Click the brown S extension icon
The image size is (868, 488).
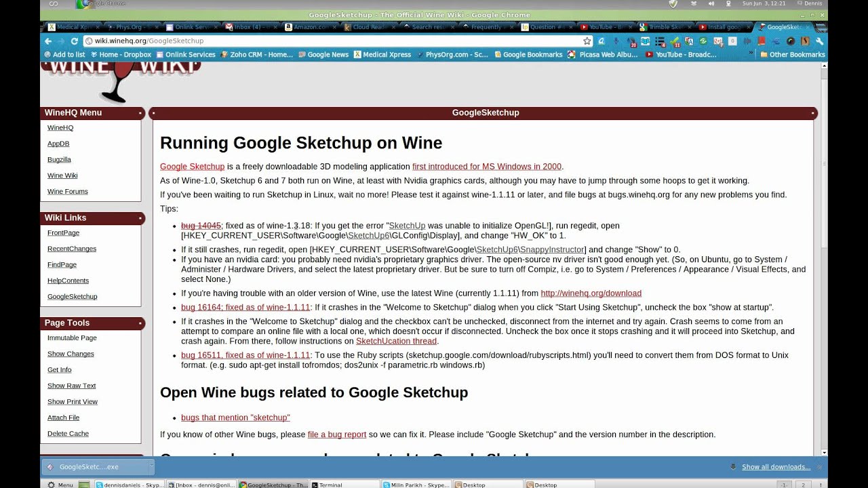805,41
